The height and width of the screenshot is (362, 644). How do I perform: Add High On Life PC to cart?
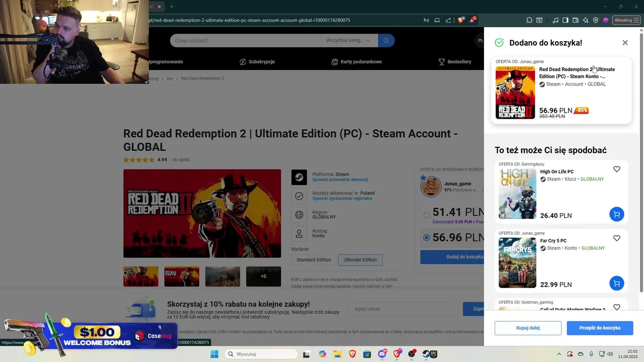(x=617, y=214)
